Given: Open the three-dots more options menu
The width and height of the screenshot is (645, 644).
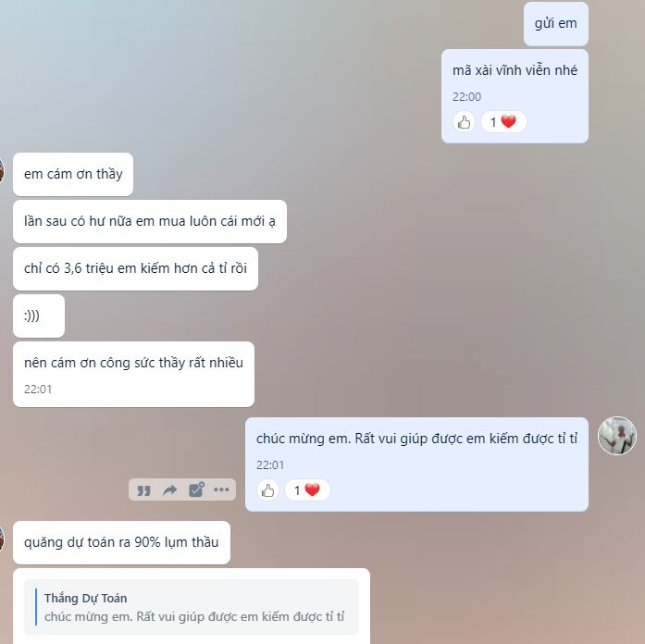Looking at the screenshot, I should 221,489.
